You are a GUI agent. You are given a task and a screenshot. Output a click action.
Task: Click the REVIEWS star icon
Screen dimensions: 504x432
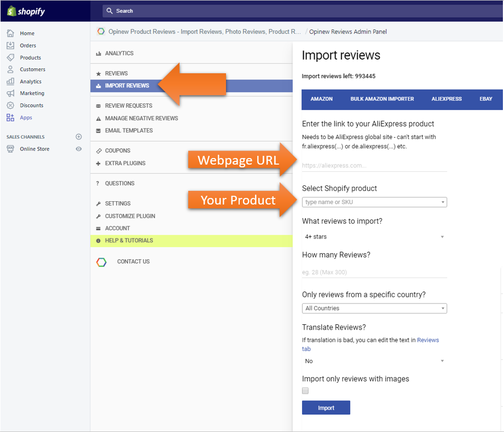coord(99,74)
